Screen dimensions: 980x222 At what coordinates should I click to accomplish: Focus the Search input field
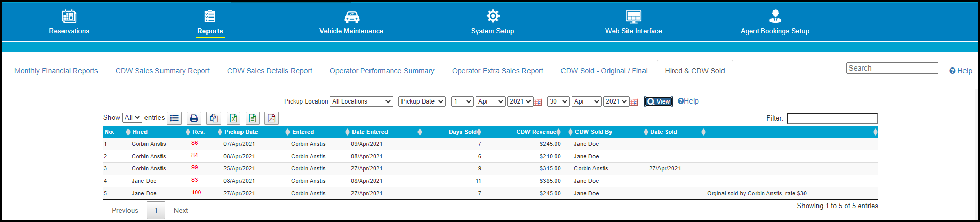pyautogui.click(x=892, y=68)
